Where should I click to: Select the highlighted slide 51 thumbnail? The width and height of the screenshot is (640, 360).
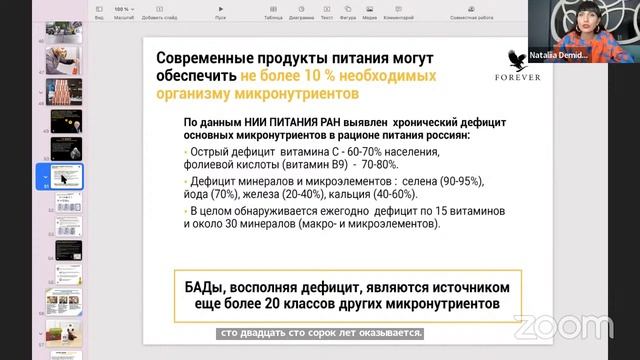[67, 176]
